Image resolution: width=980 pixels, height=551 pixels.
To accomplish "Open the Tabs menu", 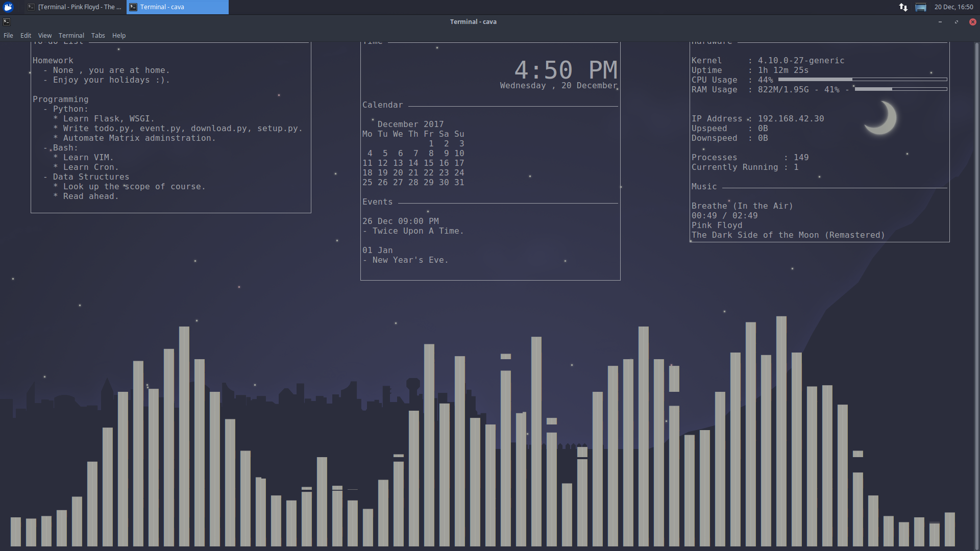I will pos(98,35).
